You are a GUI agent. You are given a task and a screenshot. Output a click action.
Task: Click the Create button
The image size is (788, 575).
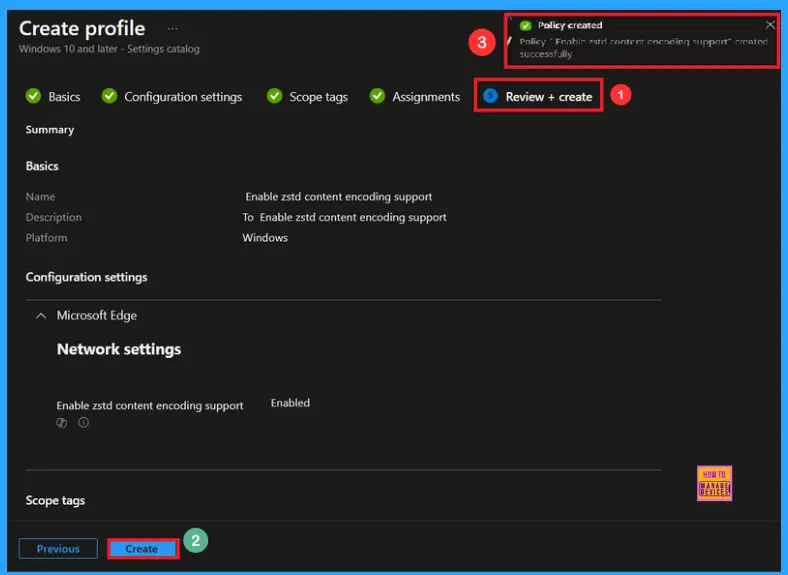tap(143, 549)
